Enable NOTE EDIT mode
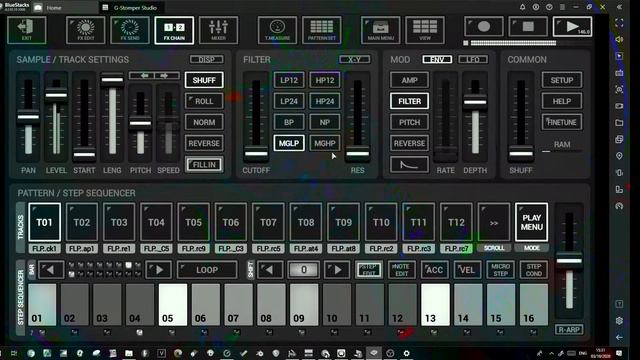This screenshot has height=360, width=640. [402, 270]
